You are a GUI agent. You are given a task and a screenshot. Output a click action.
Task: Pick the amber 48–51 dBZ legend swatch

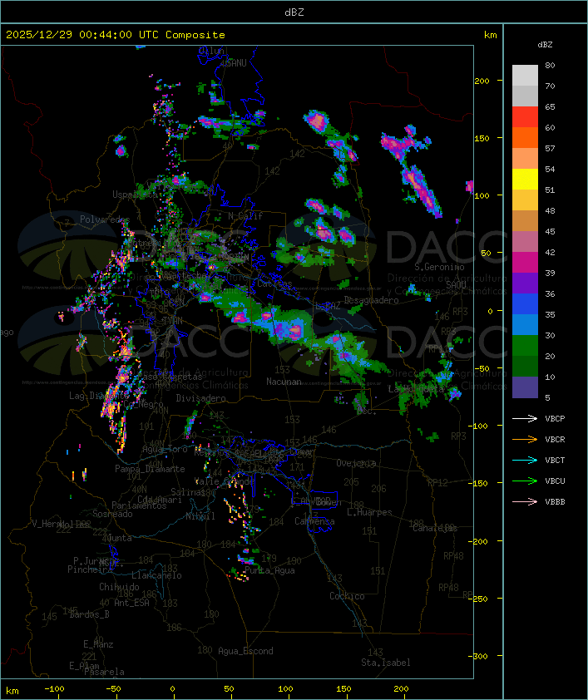click(525, 200)
